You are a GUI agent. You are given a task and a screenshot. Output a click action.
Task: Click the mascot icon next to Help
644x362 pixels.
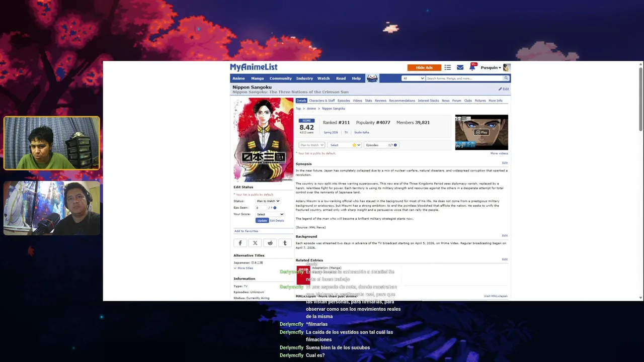click(372, 78)
